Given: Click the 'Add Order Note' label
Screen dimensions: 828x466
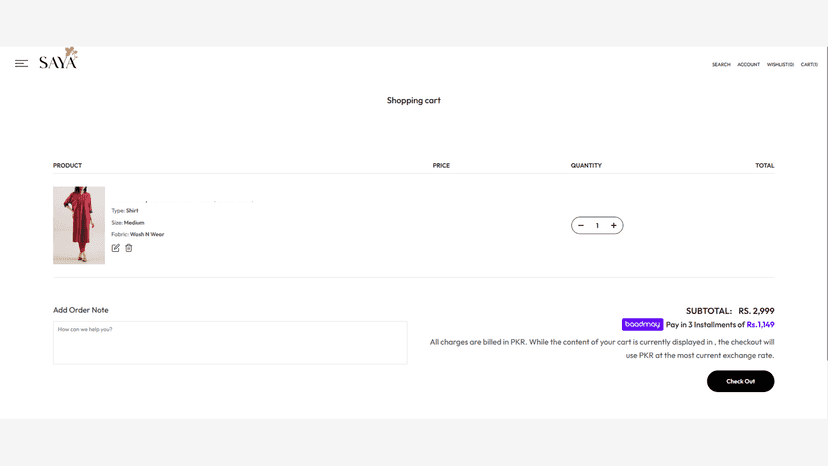Looking at the screenshot, I should click(x=81, y=310).
